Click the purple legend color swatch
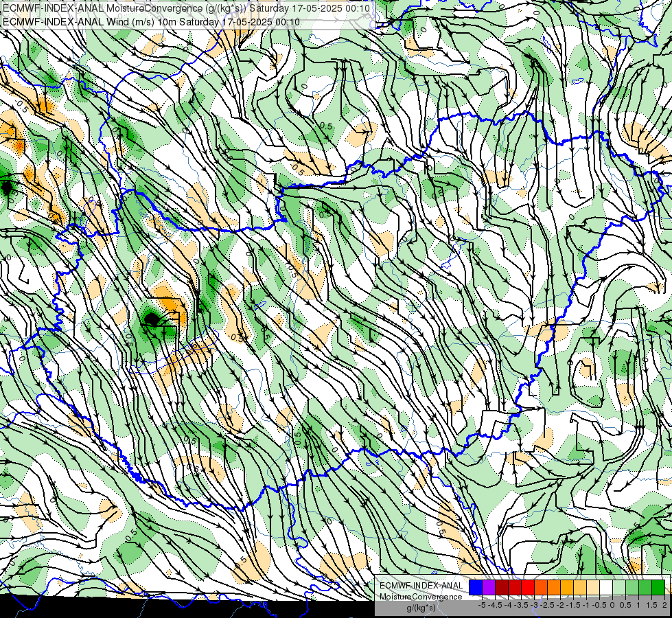This screenshot has height=618, width=672. pyautogui.click(x=489, y=588)
